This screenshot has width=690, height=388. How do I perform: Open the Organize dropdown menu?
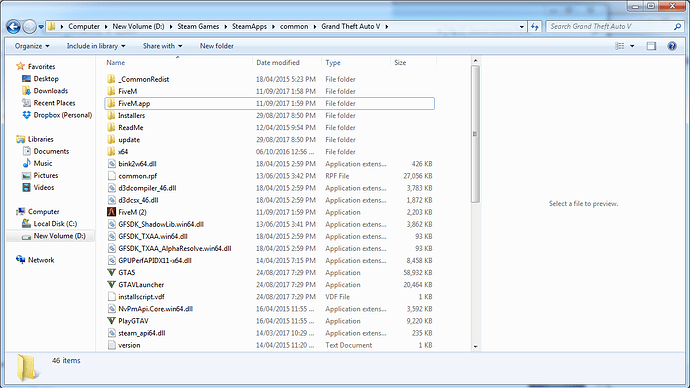[32, 46]
